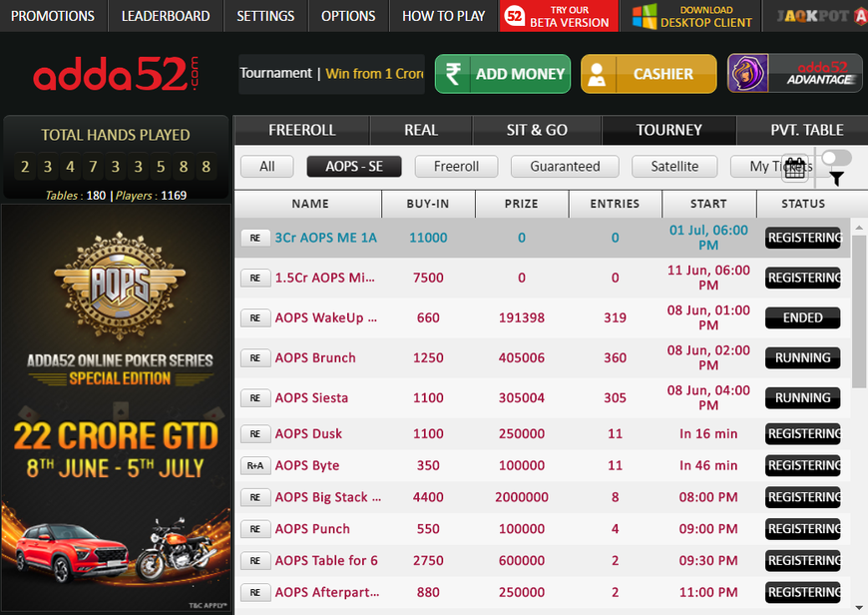Filter by Satellite tournaments

click(674, 166)
